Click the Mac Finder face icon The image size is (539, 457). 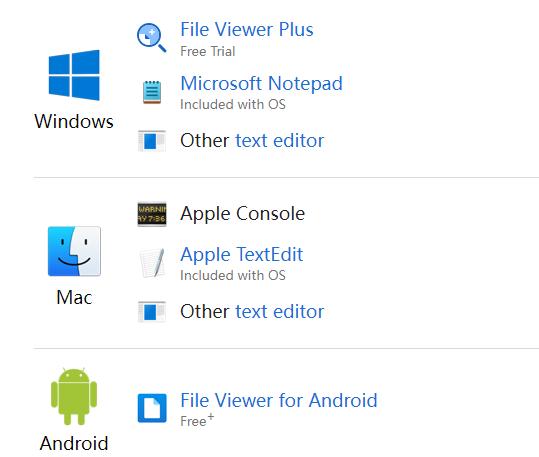click(x=74, y=251)
